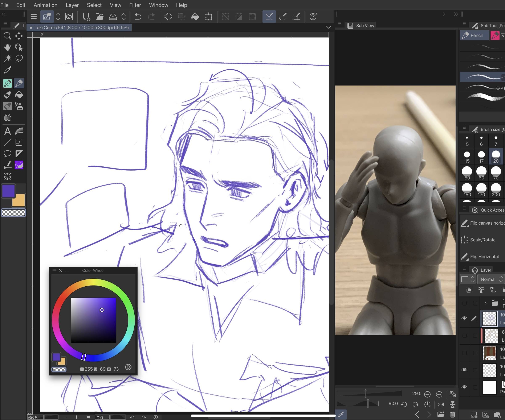Screen dimensions: 505x420
Task: Select the Lasso selection tool
Action: pyautogui.click(x=19, y=59)
